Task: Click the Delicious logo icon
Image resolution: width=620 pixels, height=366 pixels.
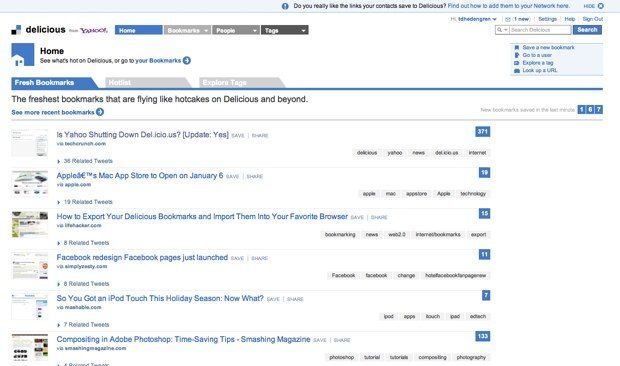Action: click(x=16, y=30)
